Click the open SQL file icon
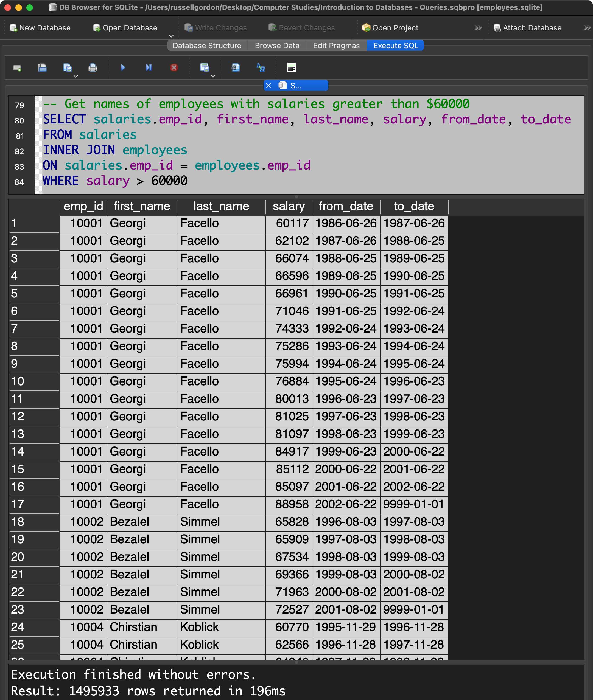 pyautogui.click(x=42, y=68)
